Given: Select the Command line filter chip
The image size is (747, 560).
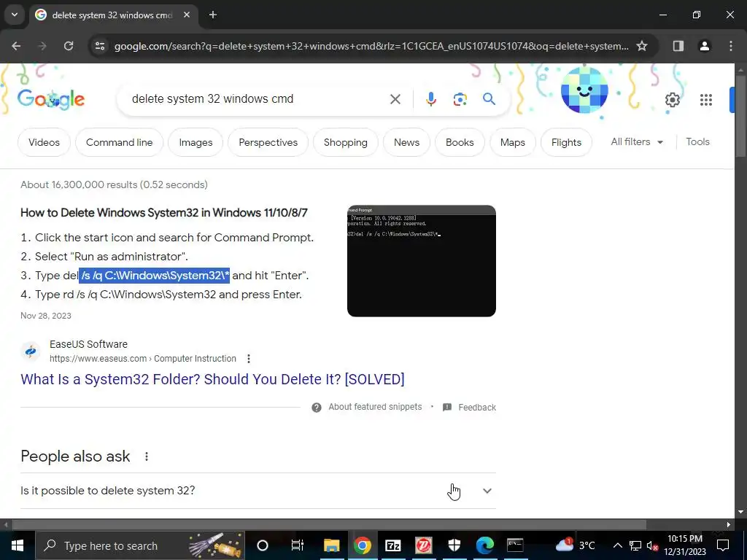Looking at the screenshot, I should [119, 142].
